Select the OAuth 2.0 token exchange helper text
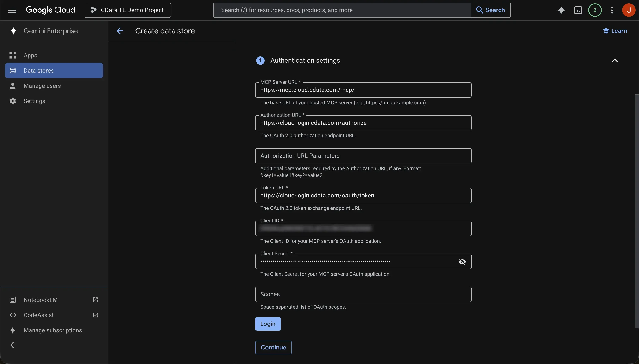Viewport: 639px width, 364px height. pos(311,208)
